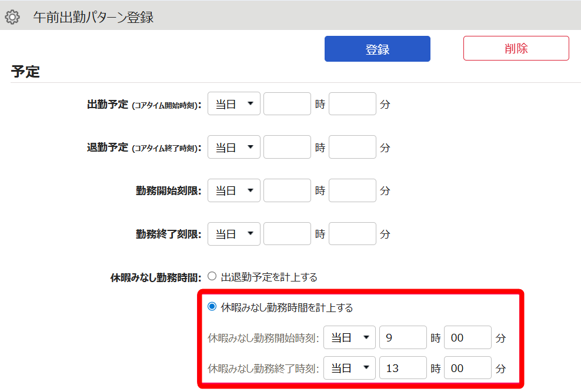The image size is (581, 392).
Task: Select the 休暇みなし勤務時間を計上する radio button
Action: [212, 307]
